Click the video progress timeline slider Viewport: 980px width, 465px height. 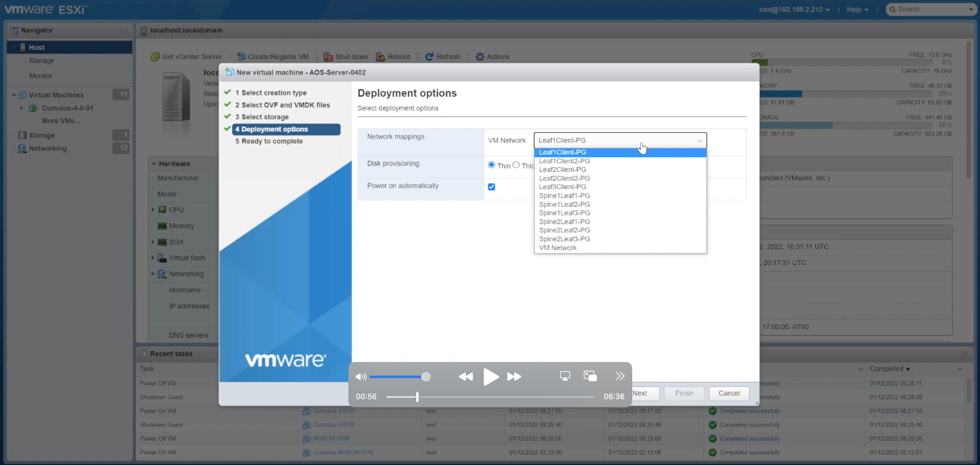(490, 397)
